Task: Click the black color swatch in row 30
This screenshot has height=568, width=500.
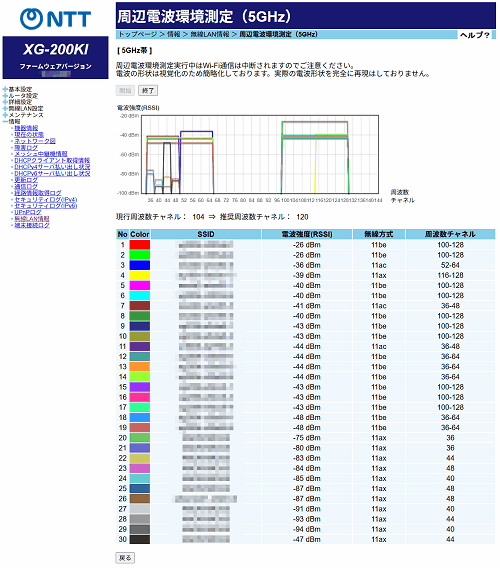Action: [x=140, y=539]
